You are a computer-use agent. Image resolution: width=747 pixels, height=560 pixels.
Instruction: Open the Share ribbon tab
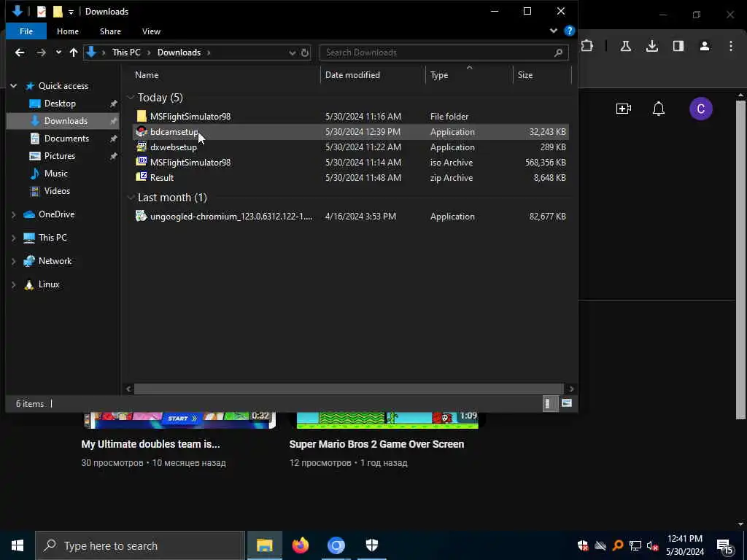coord(110,31)
